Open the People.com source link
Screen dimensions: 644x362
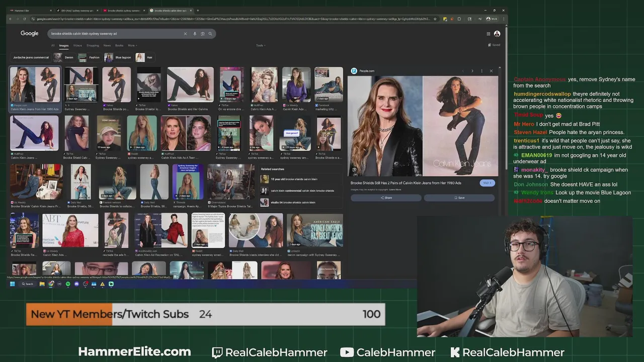[x=363, y=71]
